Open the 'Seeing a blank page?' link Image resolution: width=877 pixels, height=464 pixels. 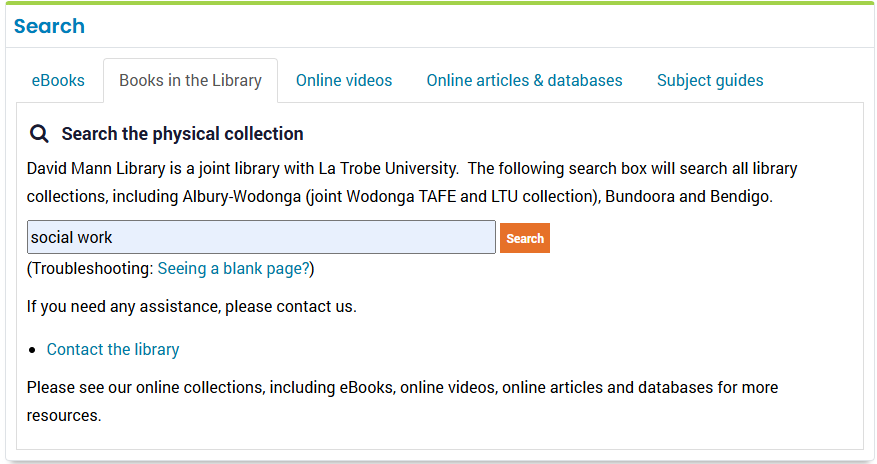point(234,269)
